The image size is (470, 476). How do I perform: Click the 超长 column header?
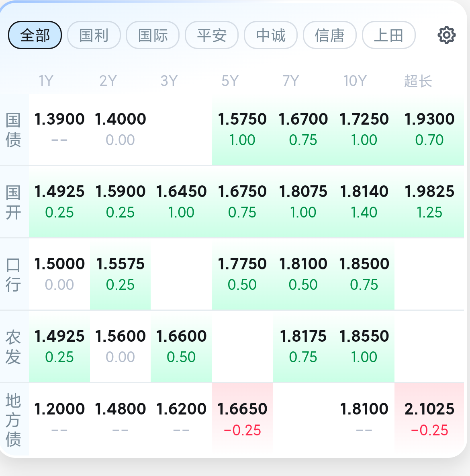point(418,81)
